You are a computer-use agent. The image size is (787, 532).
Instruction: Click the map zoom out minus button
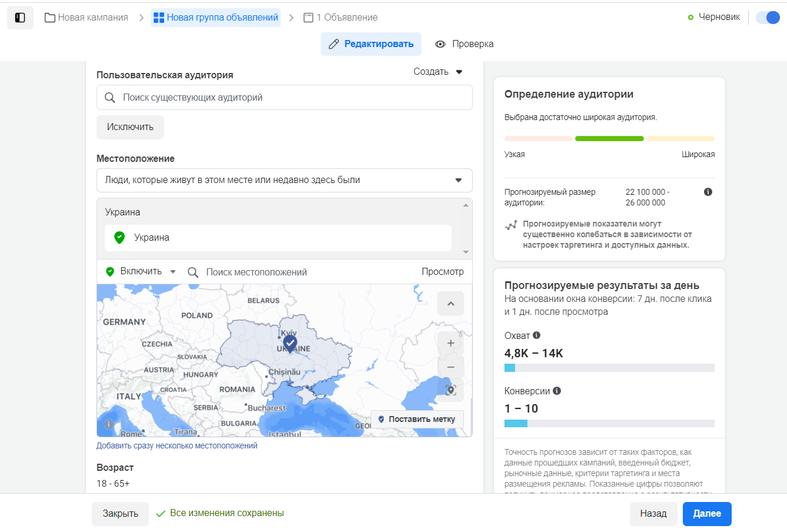[450, 367]
